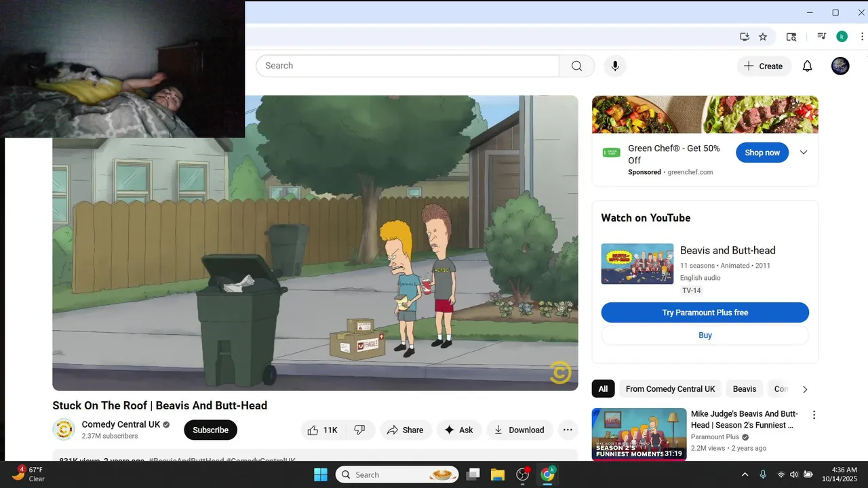Open Google Lens search icon in toolbar
The width and height of the screenshot is (868, 488).
click(x=791, y=37)
